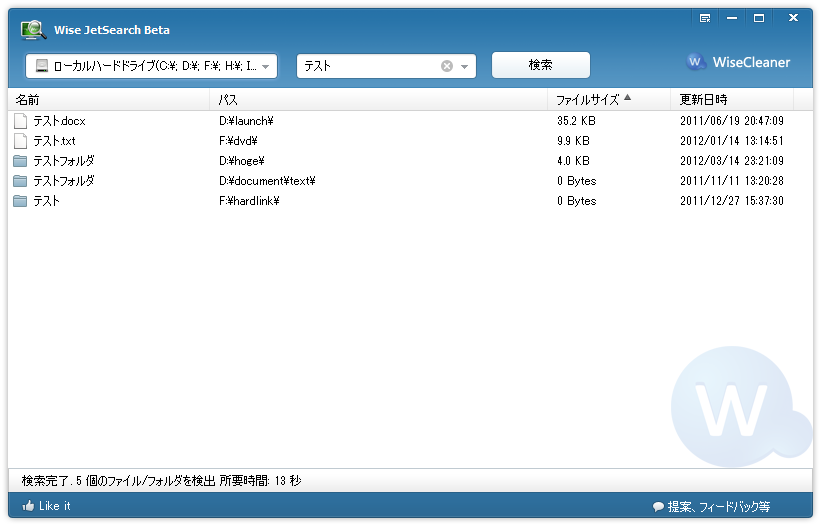This screenshot has height=526, width=821.
Task: Click the date 2011/12/27 15:37:30
Action: [732, 201]
